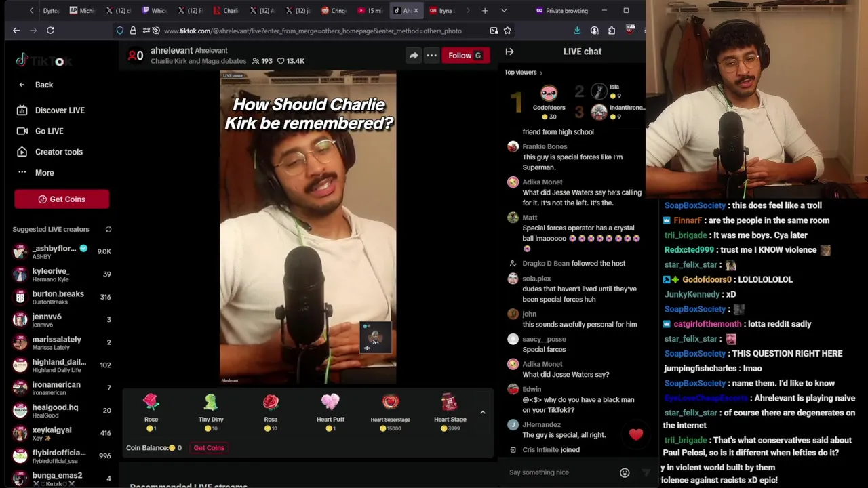Open highland_dail... suggested live stream
The width and height of the screenshot is (868, 488).
(x=62, y=365)
